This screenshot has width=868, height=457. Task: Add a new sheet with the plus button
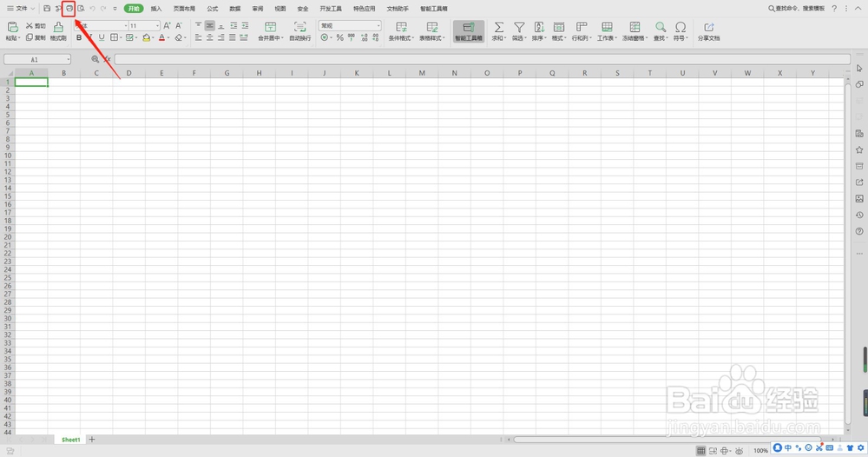pos(92,440)
